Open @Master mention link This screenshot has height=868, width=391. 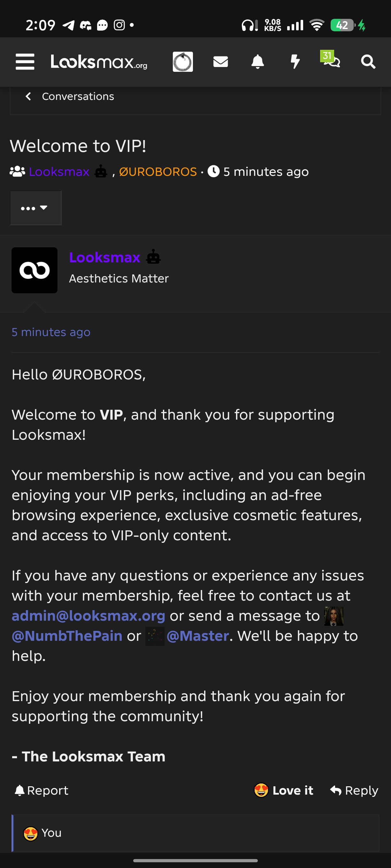[x=198, y=636]
